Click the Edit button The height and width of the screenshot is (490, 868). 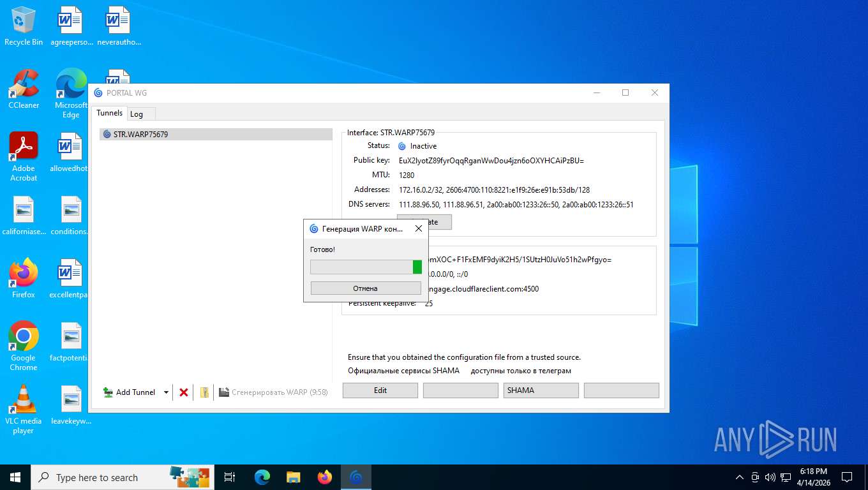pos(380,390)
